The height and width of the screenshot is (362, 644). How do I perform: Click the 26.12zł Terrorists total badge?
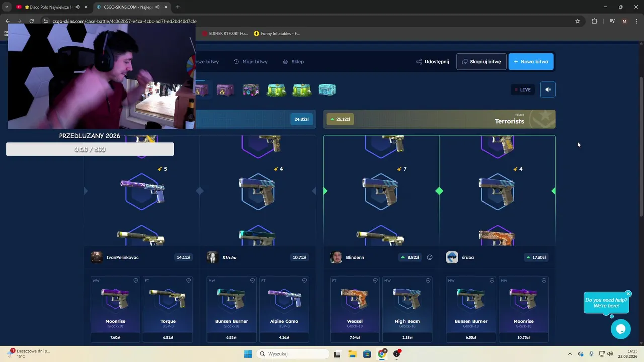click(340, 119)
